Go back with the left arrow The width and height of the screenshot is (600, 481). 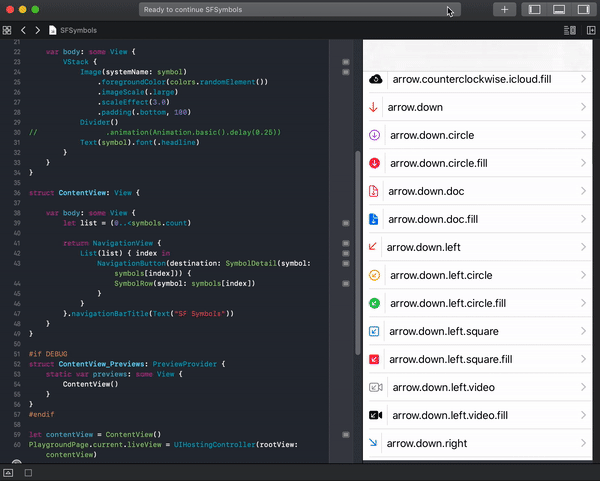24,31
